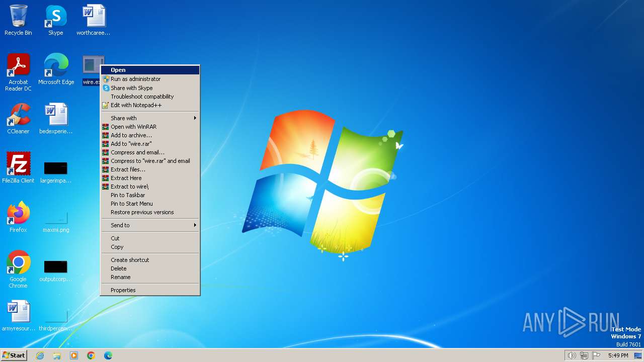The width and height of the screenshot is (644, 362).
Task: Choose Edit with Notepad++
Action: [x=150, y=106]
